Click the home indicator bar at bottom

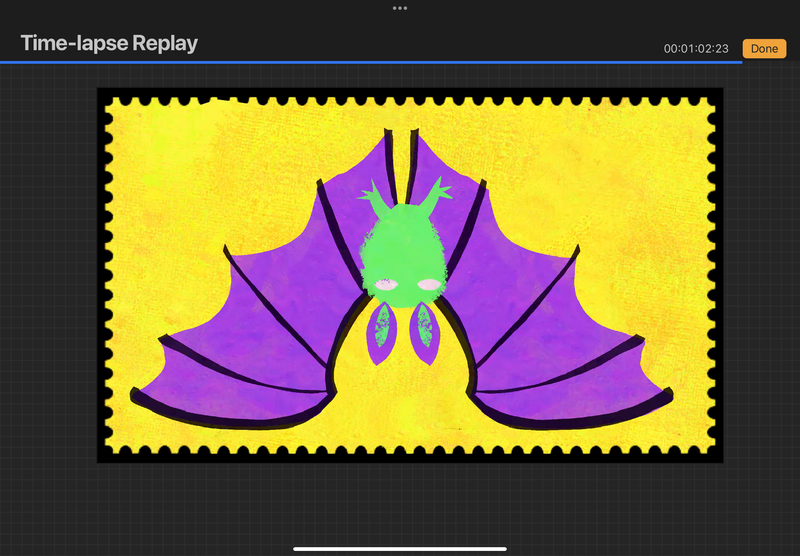[400, 547]
